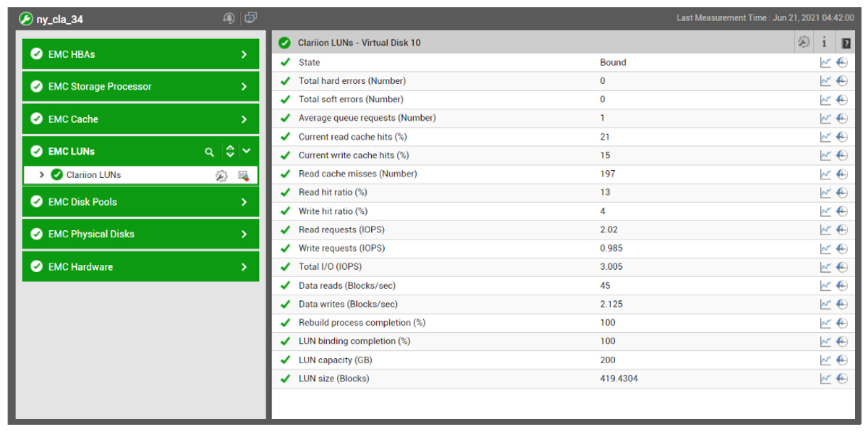Click the clock history icon for LUN size (Blocks)
The height and width of the screenshot is (432, 868).
(841, 378)
